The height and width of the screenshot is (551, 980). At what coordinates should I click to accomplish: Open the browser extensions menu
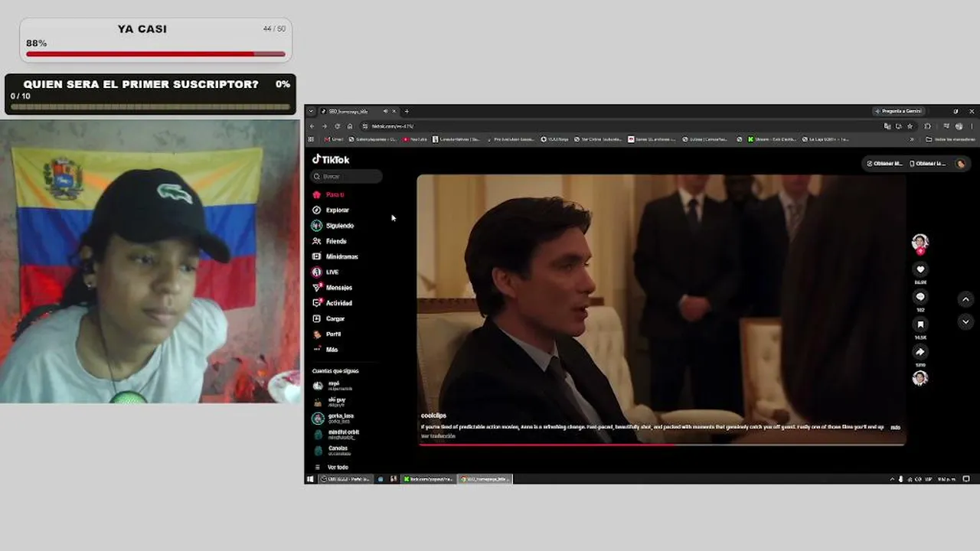[927, 126]
